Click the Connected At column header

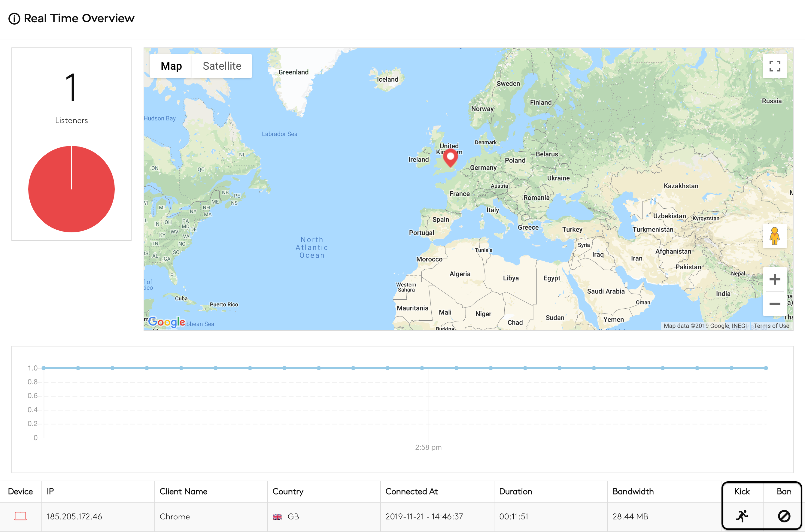point(411,491)
